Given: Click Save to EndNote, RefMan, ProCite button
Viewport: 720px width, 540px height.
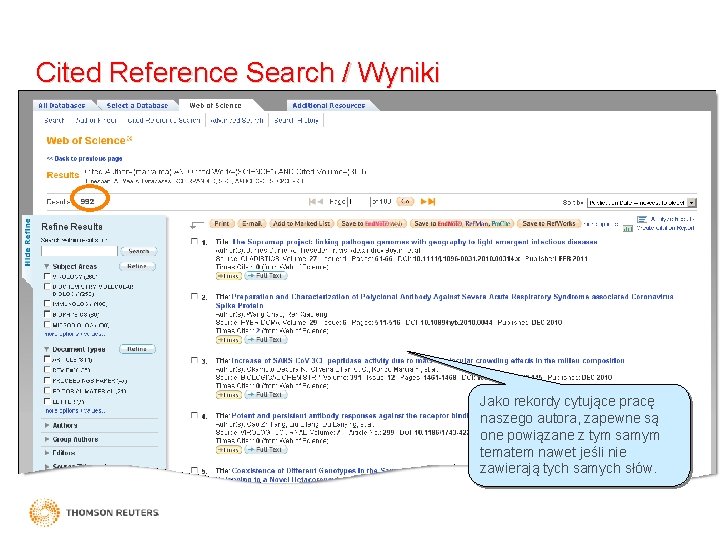Looking at the screenshot, I should click(462, 224).
